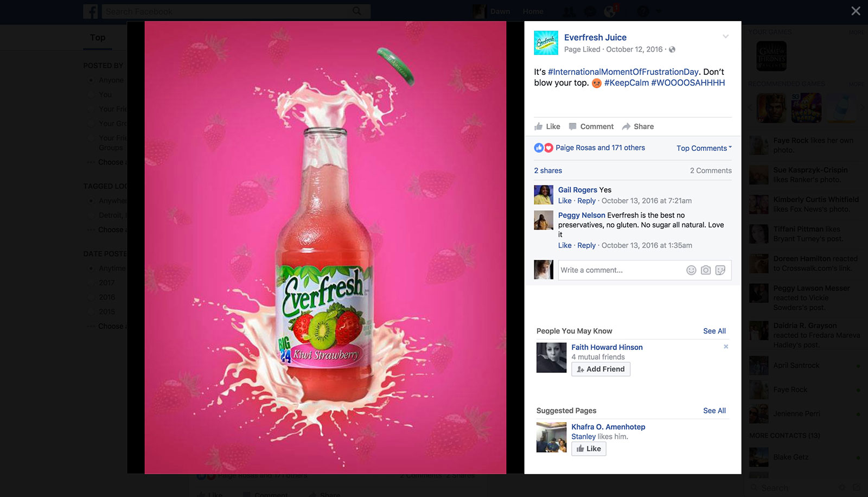Close the photo viewer overlay
The height and width of the screenshot is (497, 868).
(856, 11)
